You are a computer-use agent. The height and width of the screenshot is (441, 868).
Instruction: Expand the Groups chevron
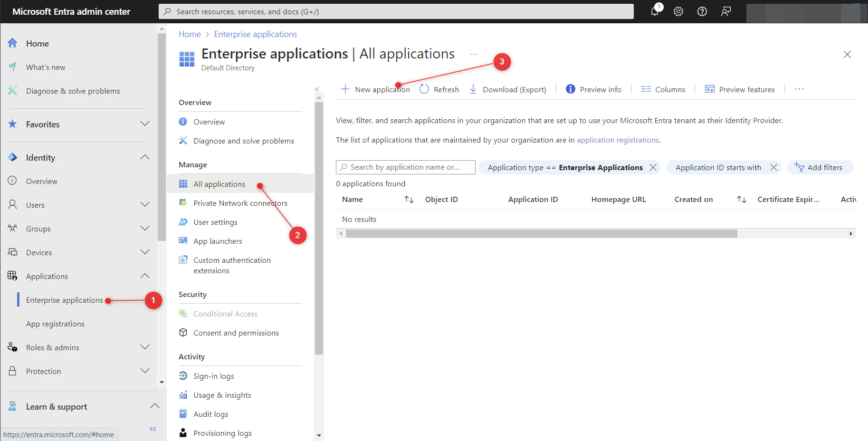(145, 228)
